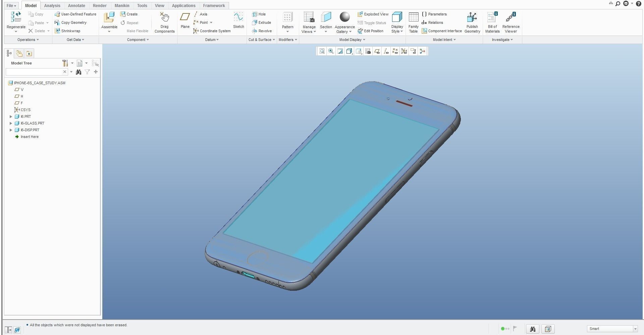Click the Relations button
This screenshot has height=335, width=644.
[x=432, y=22]
